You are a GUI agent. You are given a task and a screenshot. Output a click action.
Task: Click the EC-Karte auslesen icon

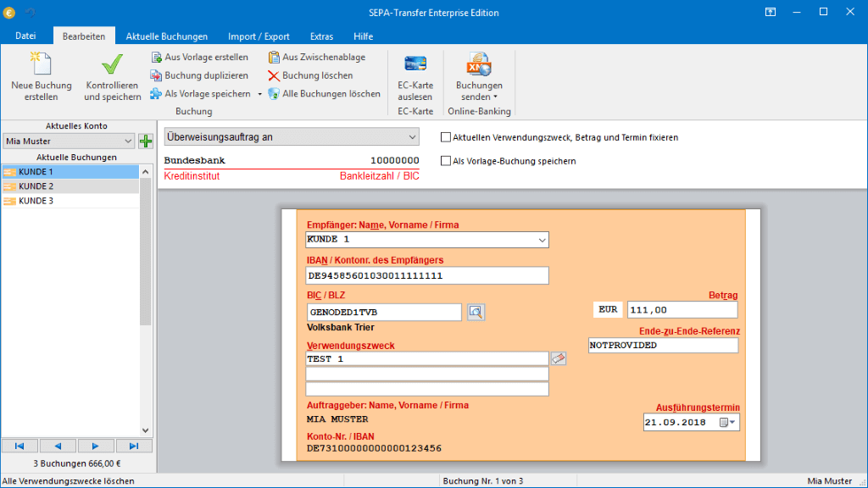415,65
